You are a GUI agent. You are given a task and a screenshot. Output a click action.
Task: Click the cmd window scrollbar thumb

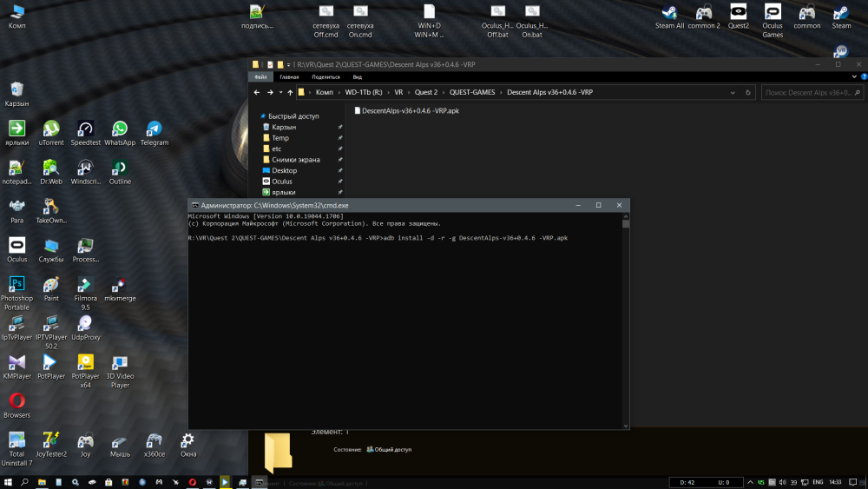click(626, 224)
